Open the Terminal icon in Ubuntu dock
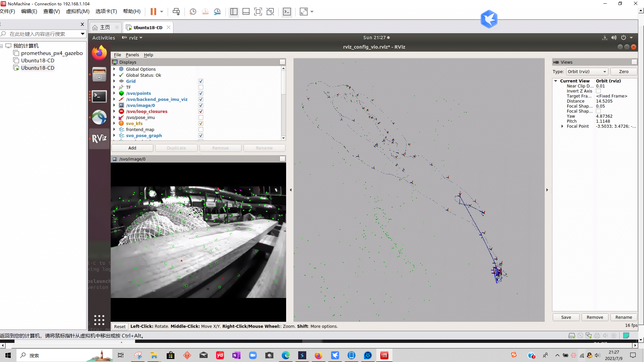Viewport: 644px width, 362px height. point(99,97)
